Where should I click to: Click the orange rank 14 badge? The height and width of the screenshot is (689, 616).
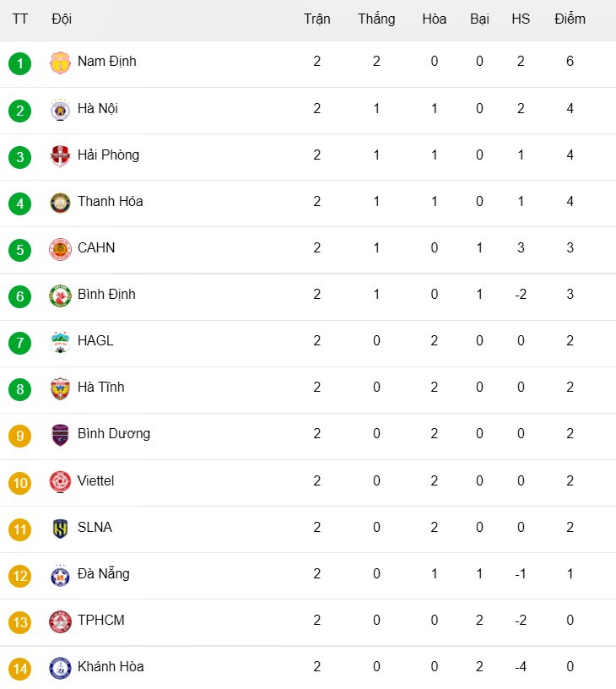(x=19, y=669)
